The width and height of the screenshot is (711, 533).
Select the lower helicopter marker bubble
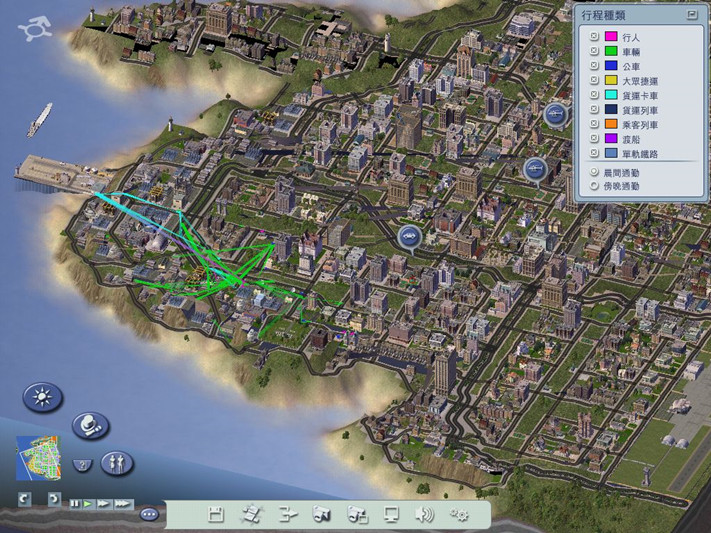536,171
